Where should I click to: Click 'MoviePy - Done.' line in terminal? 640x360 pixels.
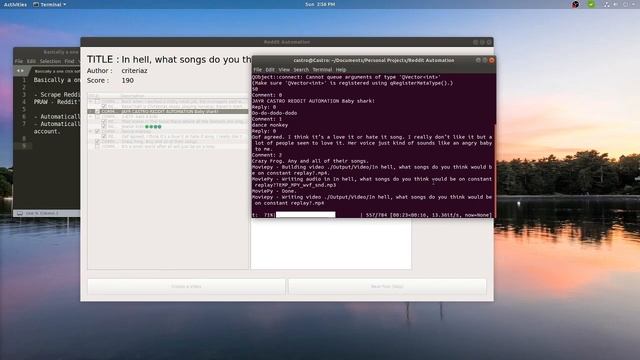[x=274, y=191]
